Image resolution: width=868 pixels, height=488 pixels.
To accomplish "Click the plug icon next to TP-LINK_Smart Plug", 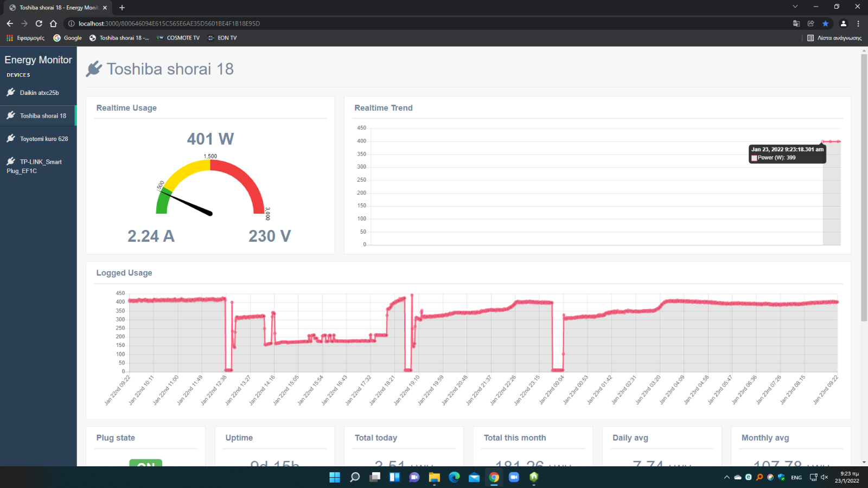I will tap(11, 161).
